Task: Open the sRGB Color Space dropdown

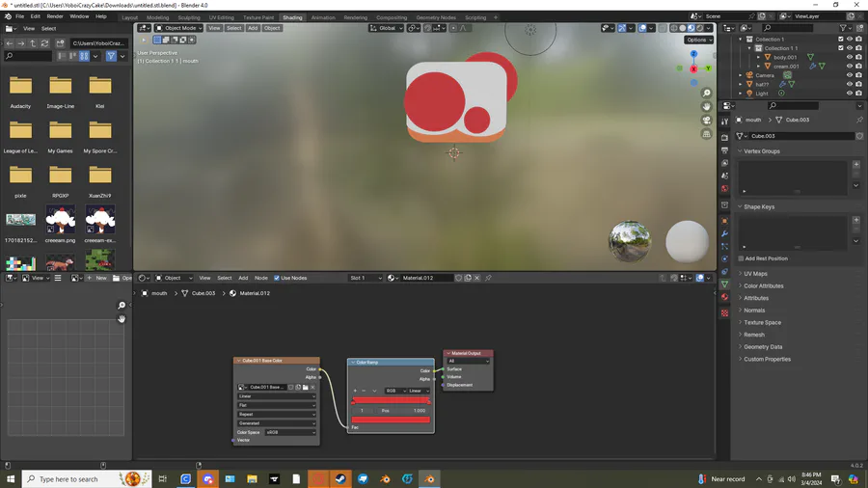Action: tap(290, 432)
